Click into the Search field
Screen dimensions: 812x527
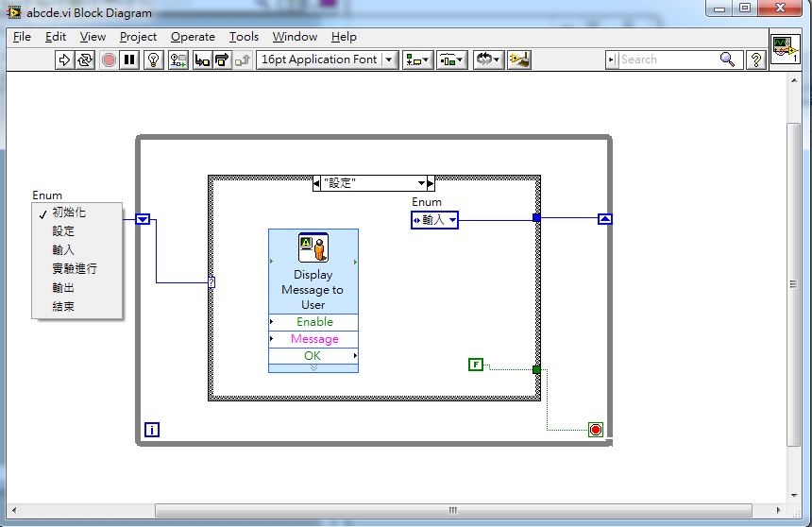pos(668,60)
